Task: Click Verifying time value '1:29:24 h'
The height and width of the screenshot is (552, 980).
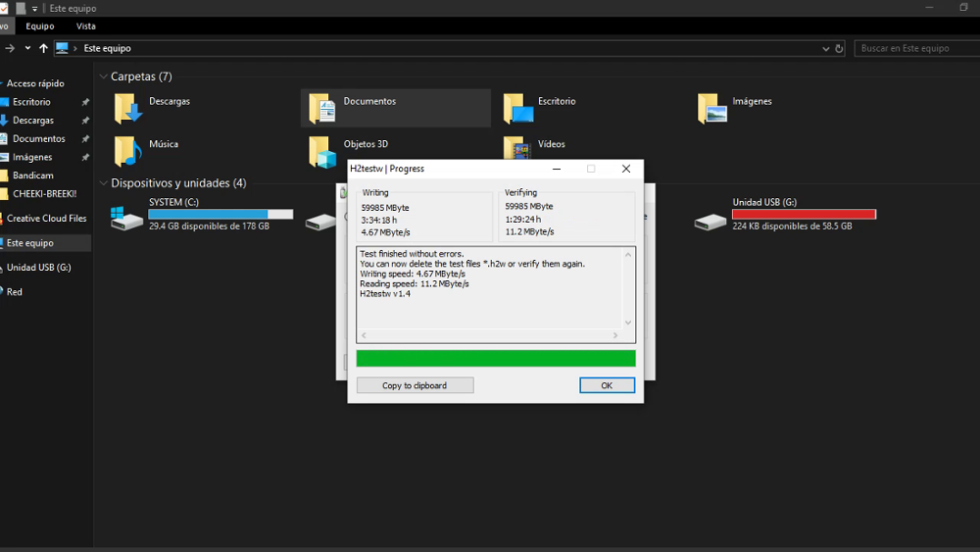Action: (523, 220)
